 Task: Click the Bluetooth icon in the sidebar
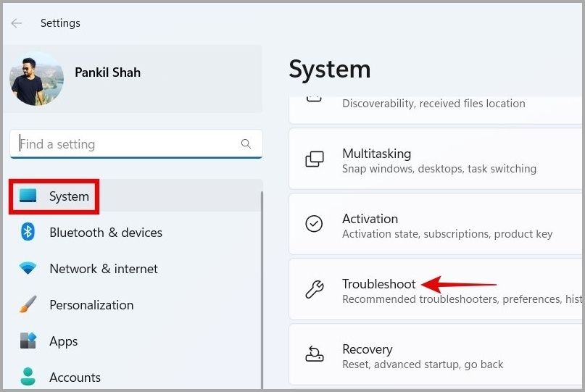click(x=28, y=232)
